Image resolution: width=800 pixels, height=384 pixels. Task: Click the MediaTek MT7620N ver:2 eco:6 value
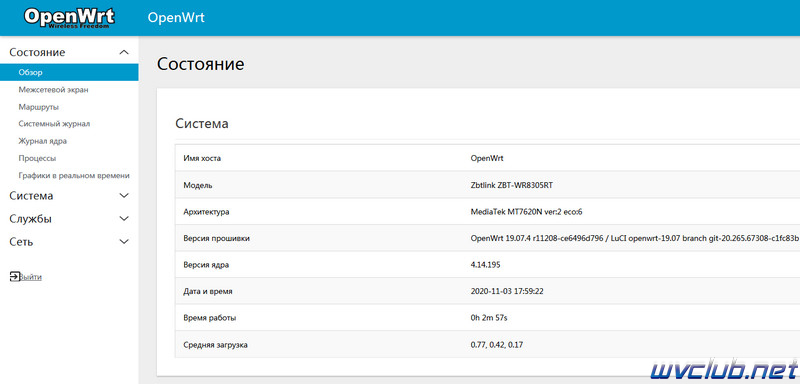click(x=526, y=212)
